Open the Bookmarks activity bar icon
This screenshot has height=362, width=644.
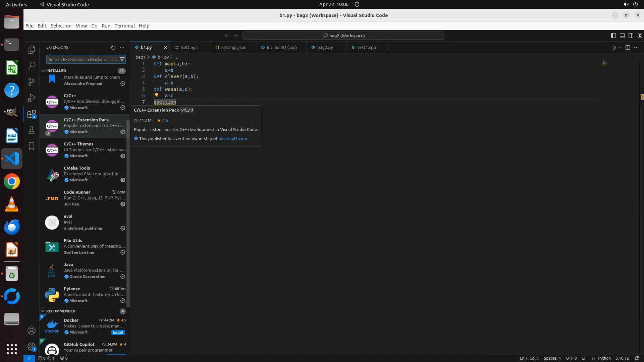tap(32, 146)
